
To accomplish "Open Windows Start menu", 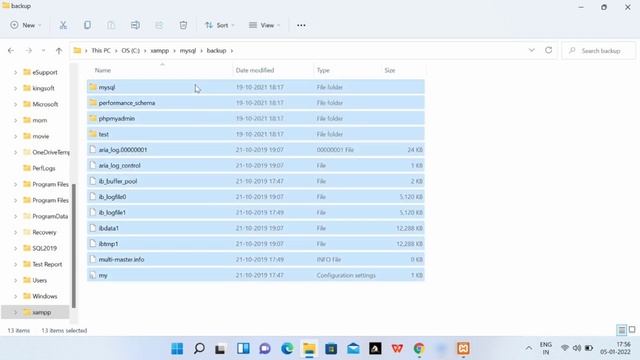I will (x=177, y=349).
